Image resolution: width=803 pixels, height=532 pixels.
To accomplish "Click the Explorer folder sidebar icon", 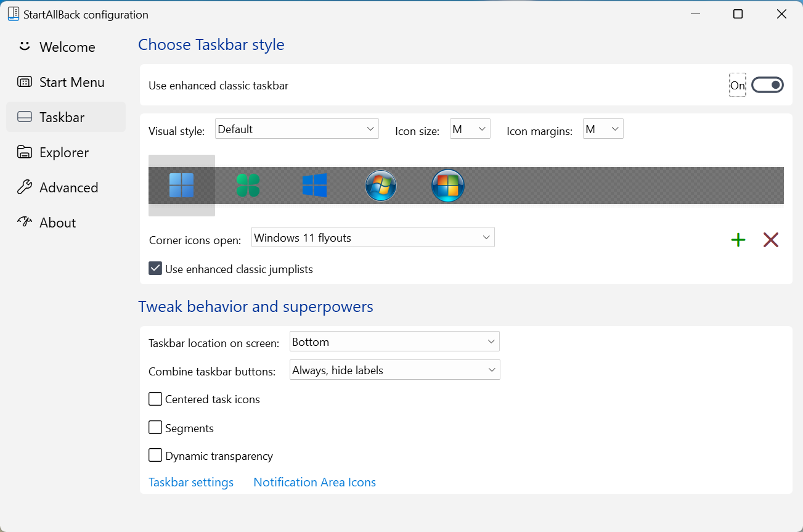I will coord(25,152).
